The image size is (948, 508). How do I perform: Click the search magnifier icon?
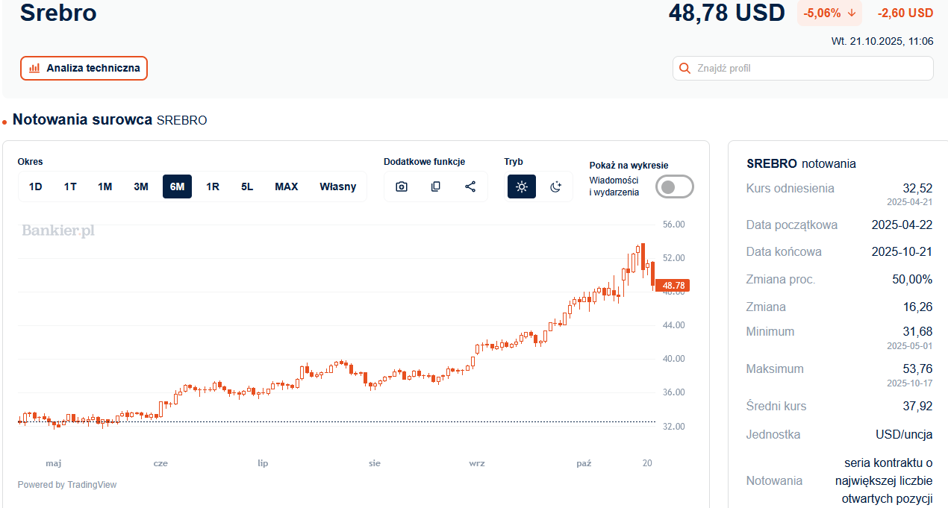pos(685,69)
